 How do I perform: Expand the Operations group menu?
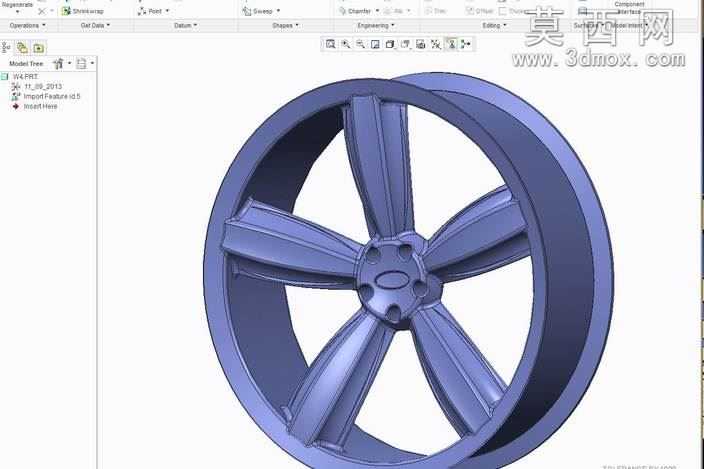[x=27, y=26]
